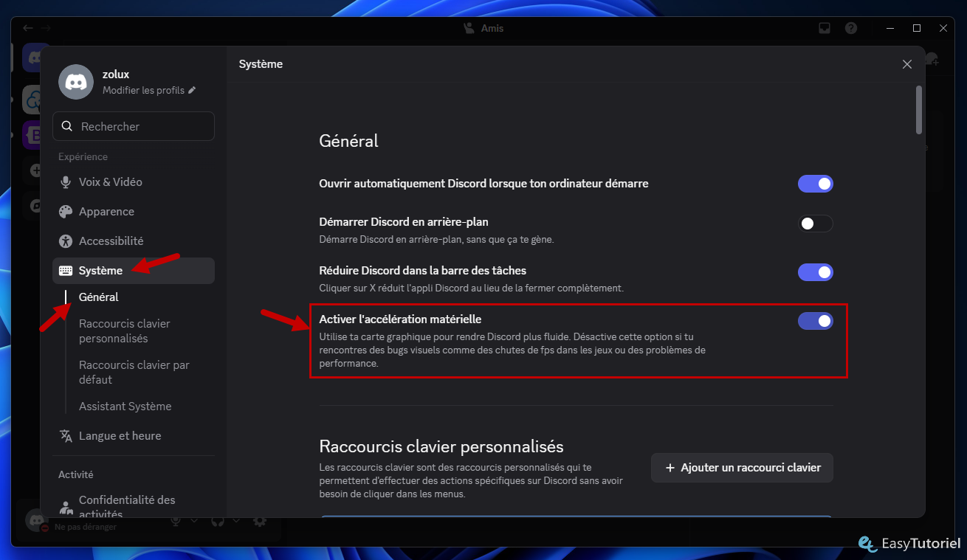Open Voix & Vidéo settings
This screenshot has height=560, width=967.
134,182
